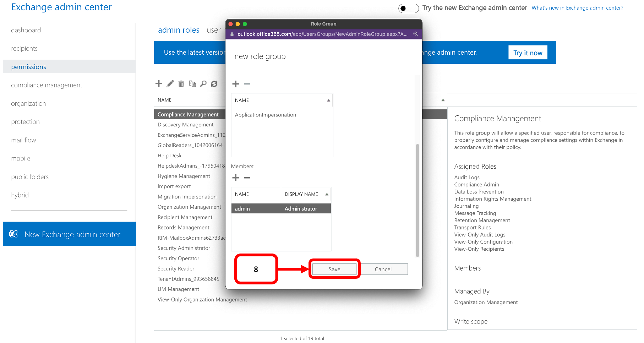Cancel the new role group dialog
The height and width of the screenshot is (343, 644).
click(x=383, y=269)
